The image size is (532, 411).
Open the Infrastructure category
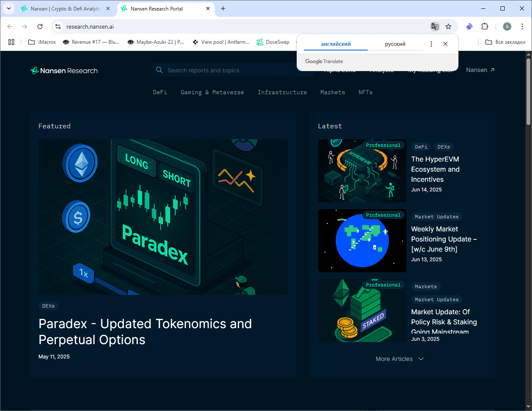(x=282, y=92)
